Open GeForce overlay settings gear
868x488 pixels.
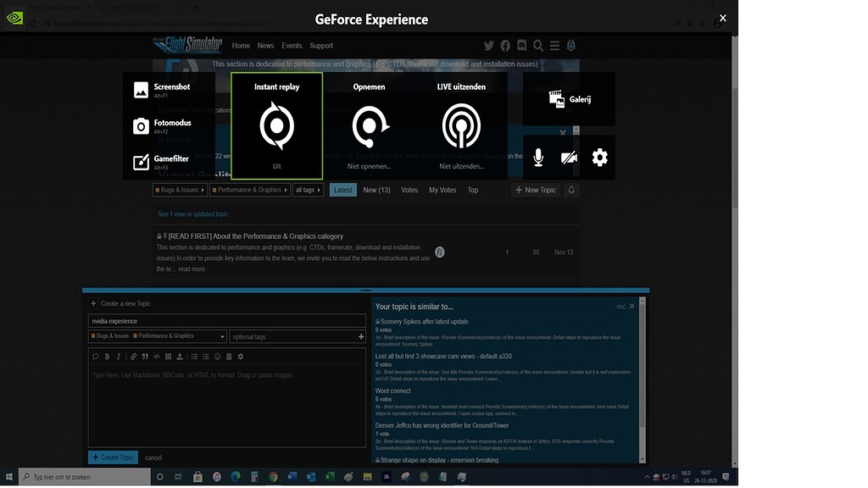[599, 158]
